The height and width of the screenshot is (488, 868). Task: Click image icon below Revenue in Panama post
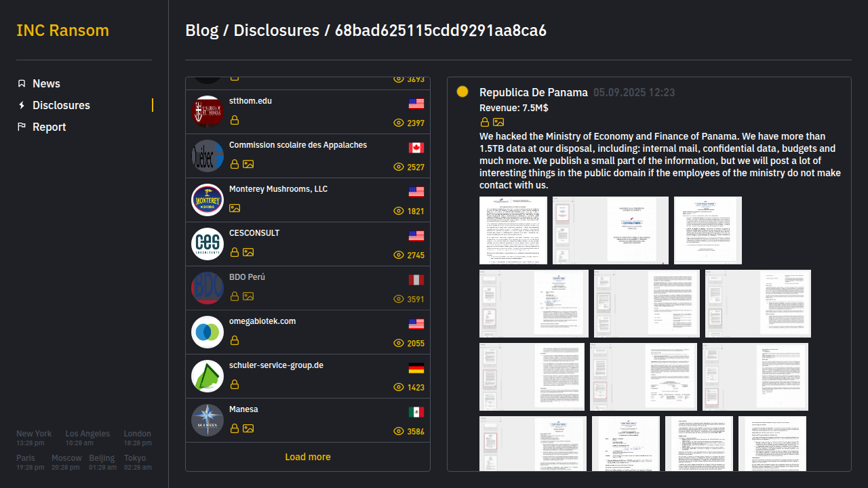click(x=498, y=122)
